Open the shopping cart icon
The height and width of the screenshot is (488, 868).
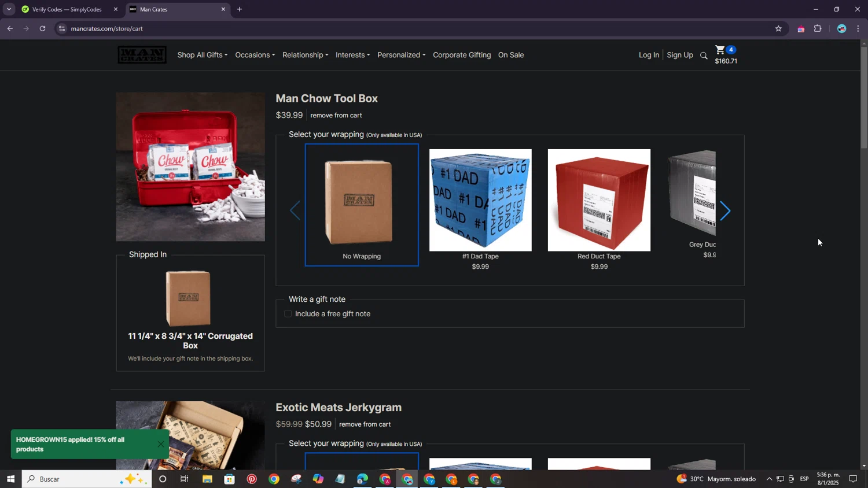[720, 50]
